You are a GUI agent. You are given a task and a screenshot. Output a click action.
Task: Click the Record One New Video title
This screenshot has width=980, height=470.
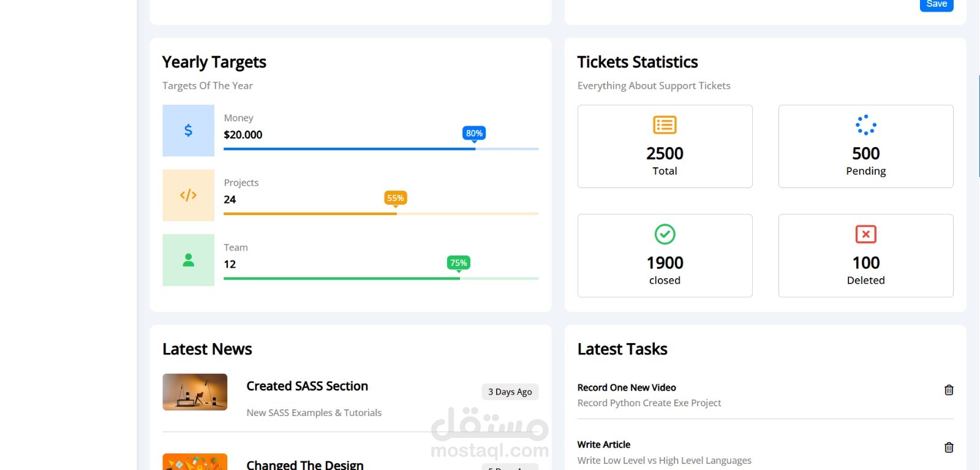click(627, 387)
